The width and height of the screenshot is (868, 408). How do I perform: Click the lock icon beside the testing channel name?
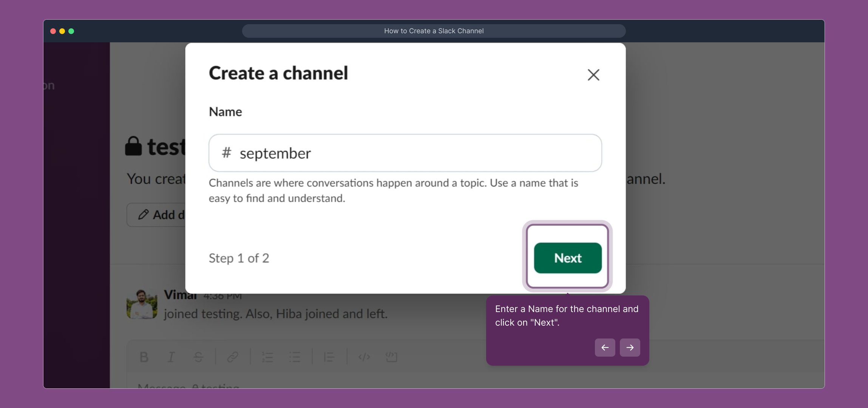[134, 146]
